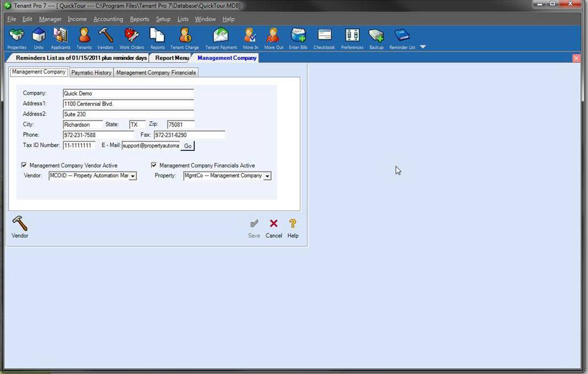
Task: Open the Move In icon
Action: point(249,36)
